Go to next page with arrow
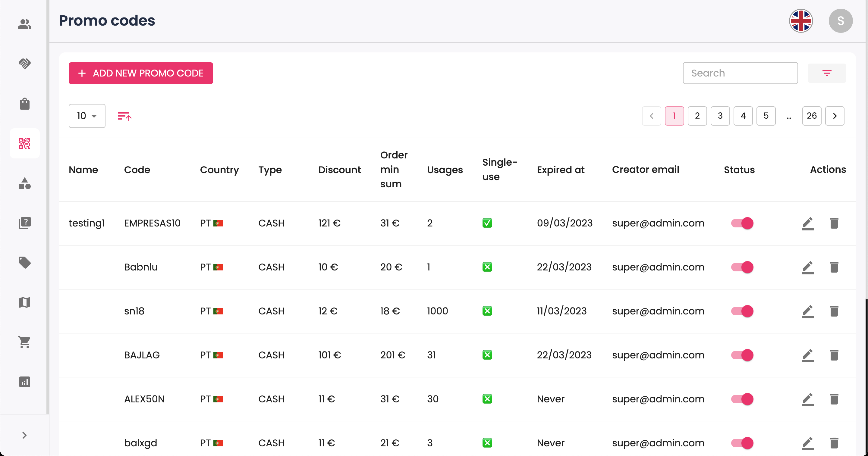 [835, 116]
